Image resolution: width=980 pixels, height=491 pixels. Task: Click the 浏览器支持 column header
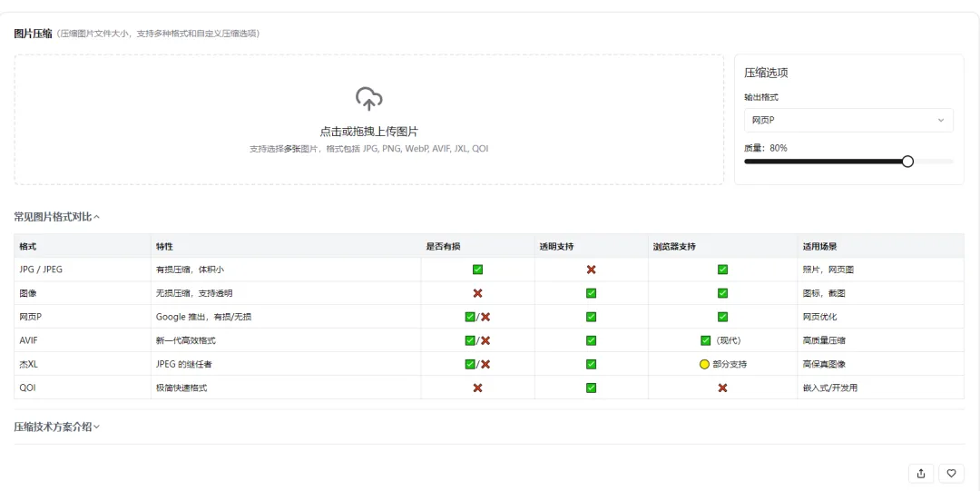pyautogui.click(x=674, y=247)
